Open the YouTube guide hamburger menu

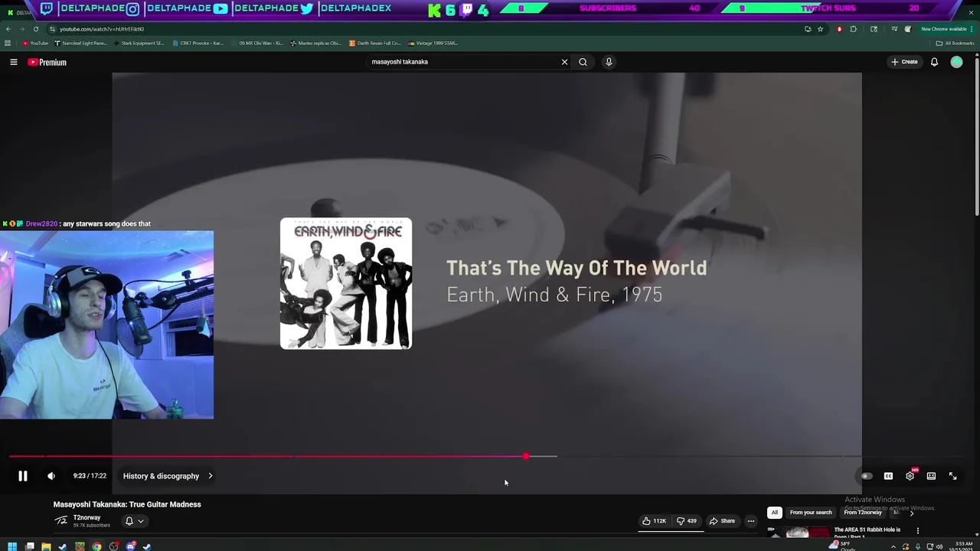(x=14, y=62)
